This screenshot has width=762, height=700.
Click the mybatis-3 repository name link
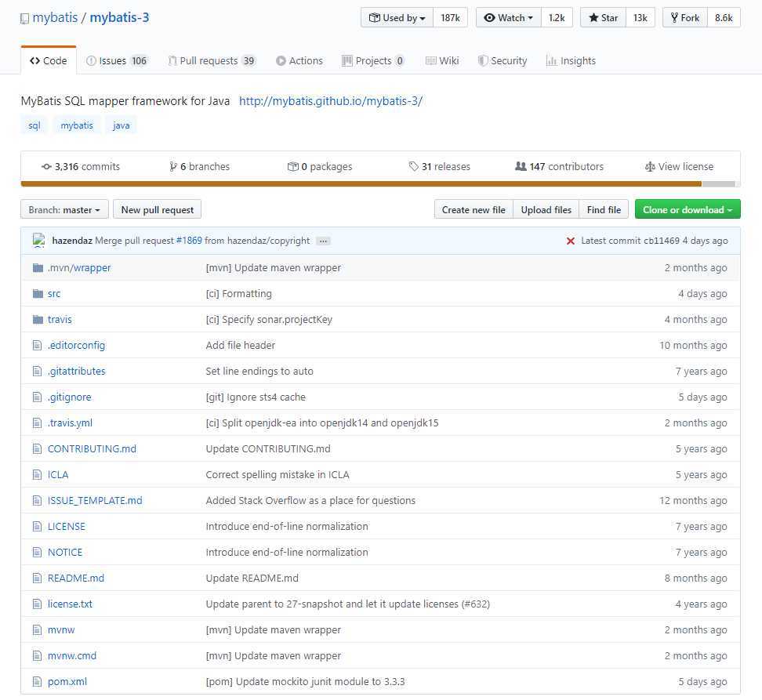coord(119,18)
